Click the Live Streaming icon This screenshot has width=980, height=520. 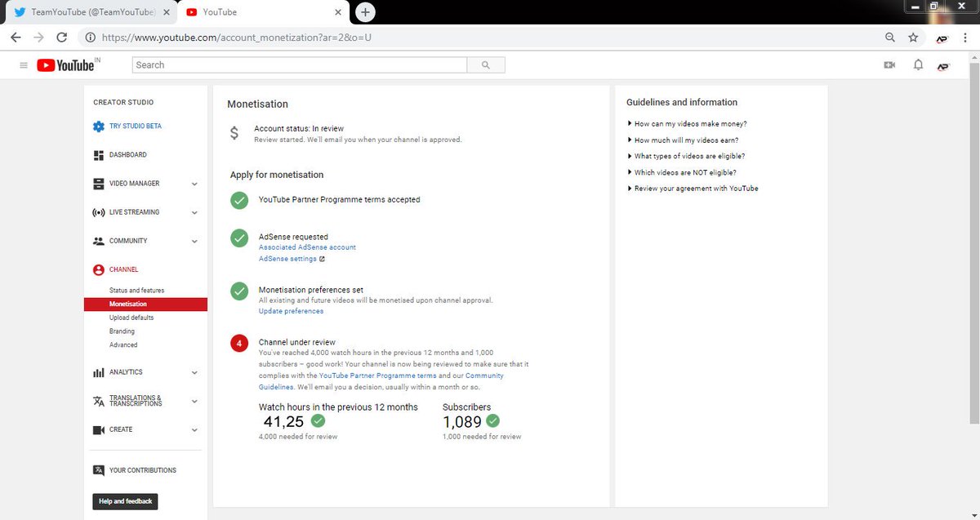tap(99, 212)
